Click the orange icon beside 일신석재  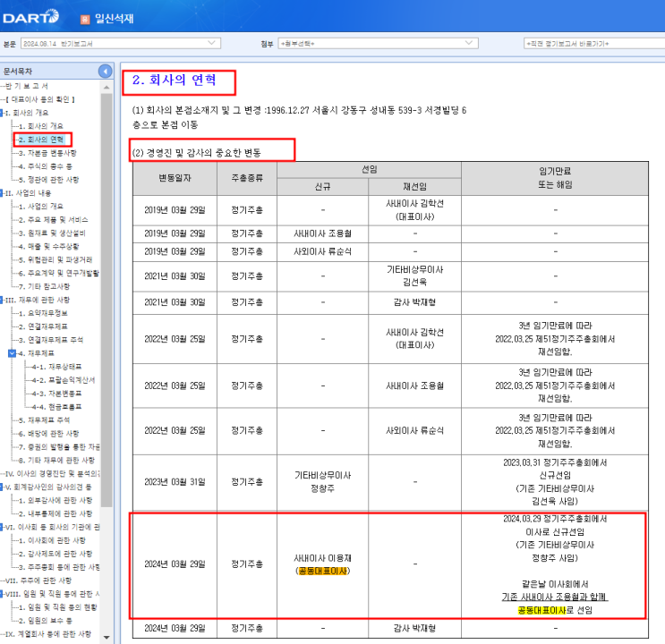coord(85,20)
